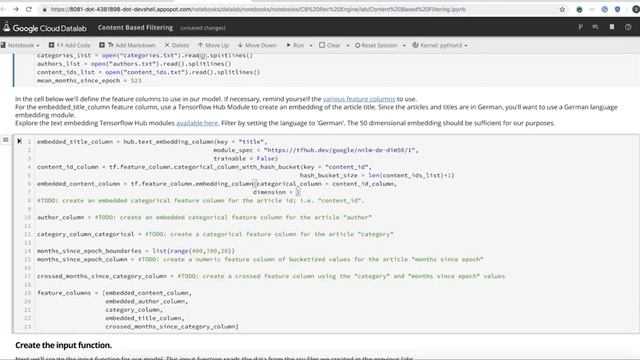Click Reset Session
The image size is (640, 360).
(x=376, y=45)
